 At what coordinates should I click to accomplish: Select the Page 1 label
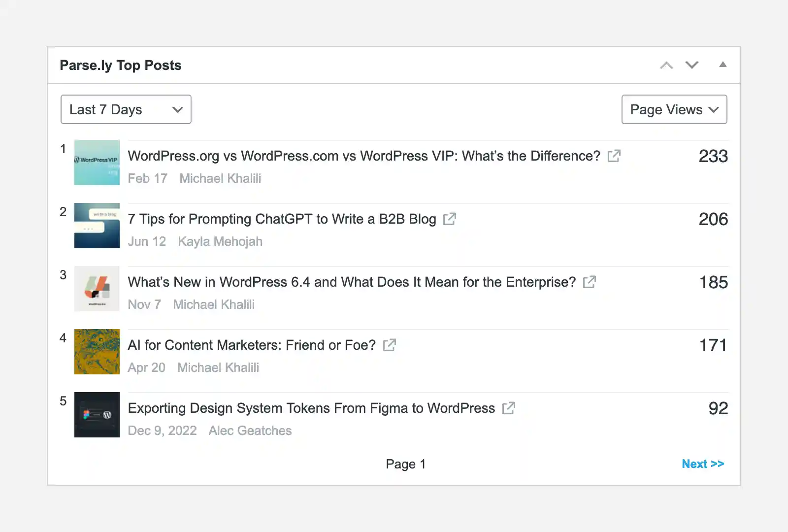tap(405, 464)
